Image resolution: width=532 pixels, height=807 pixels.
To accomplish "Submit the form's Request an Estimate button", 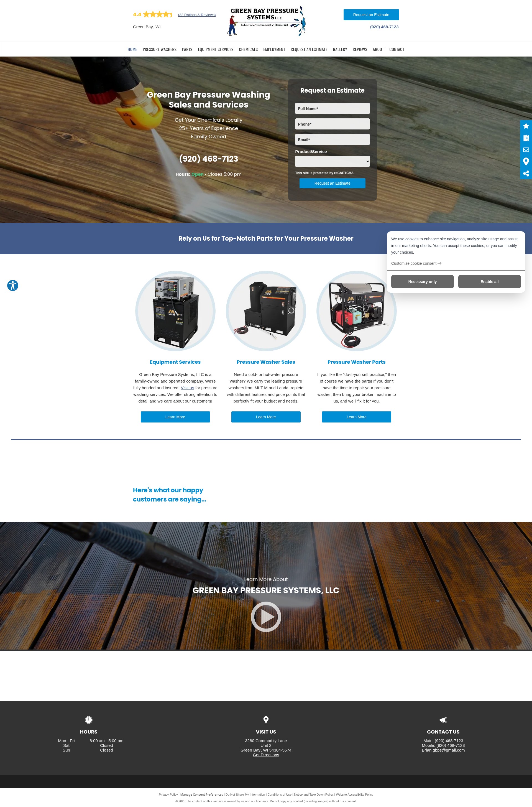I will click(332, 183).
